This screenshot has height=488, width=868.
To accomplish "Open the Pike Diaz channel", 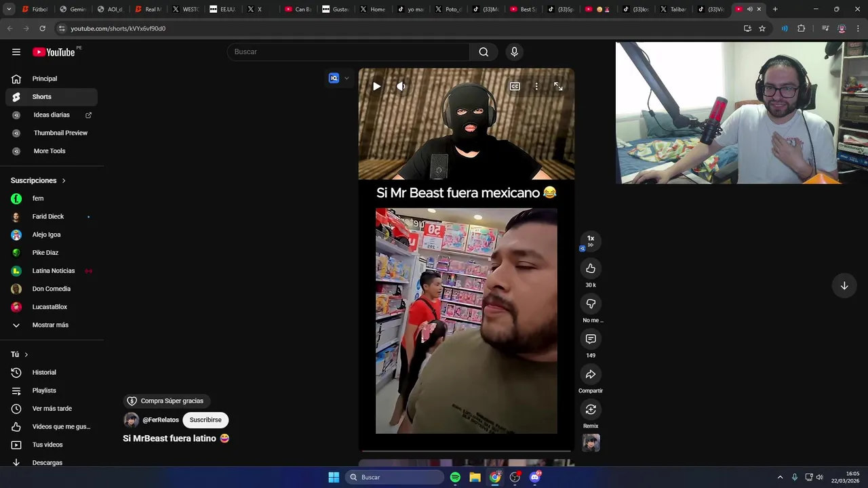I will [x=52, y=253].
